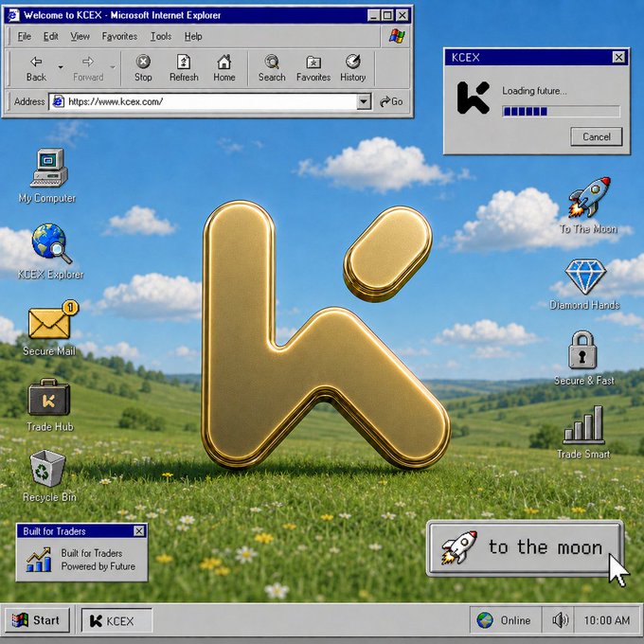The height and width of the screenshot is (644, 644).
Task: Click Cancel in the KCEX loading dialog
Action: click(x=597, y=136)
